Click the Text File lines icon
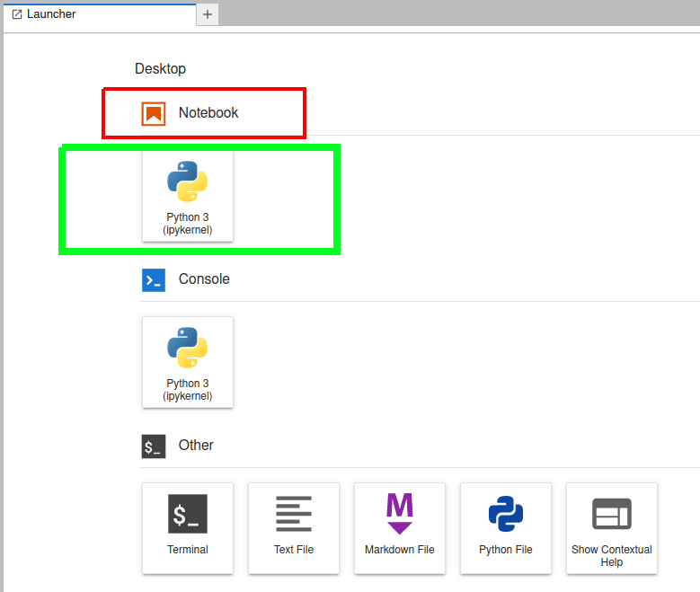 pyautogui.click(x=294, y=514)
